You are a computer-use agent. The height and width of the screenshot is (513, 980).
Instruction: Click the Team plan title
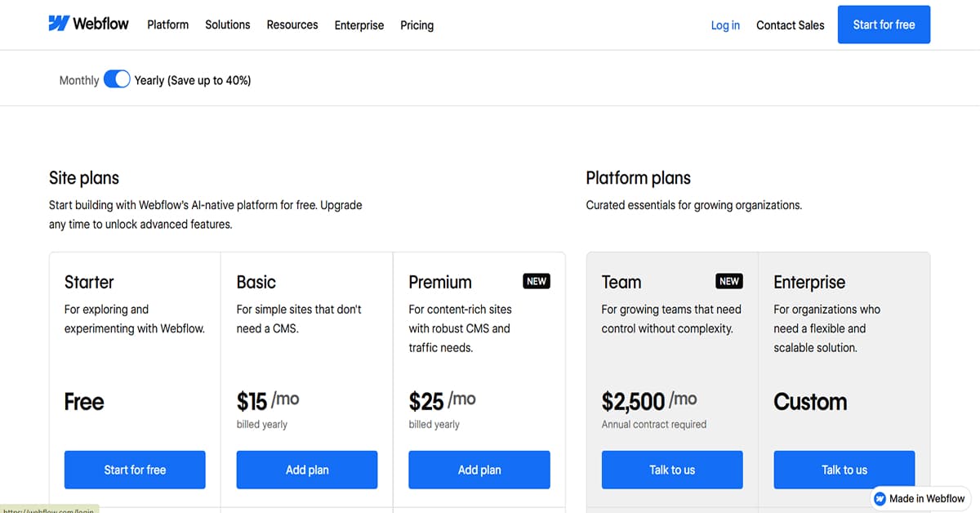pos(621,282)
